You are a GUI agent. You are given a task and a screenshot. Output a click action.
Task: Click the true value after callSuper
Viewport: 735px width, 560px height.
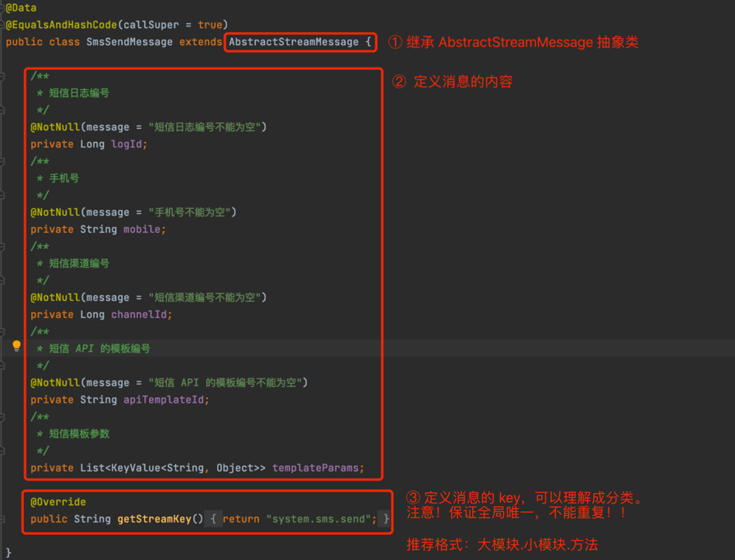tap(209, 24)
